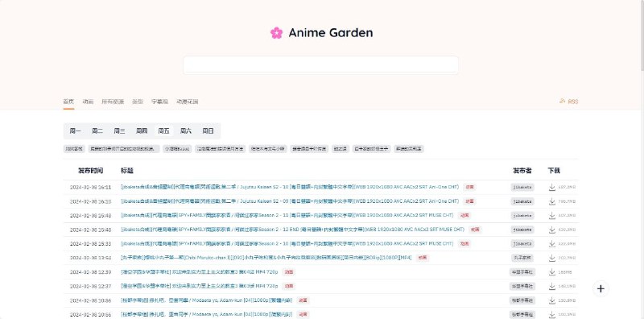Download icon in the 12:37 row
644x319 pixels.
(x=552, y=286)
